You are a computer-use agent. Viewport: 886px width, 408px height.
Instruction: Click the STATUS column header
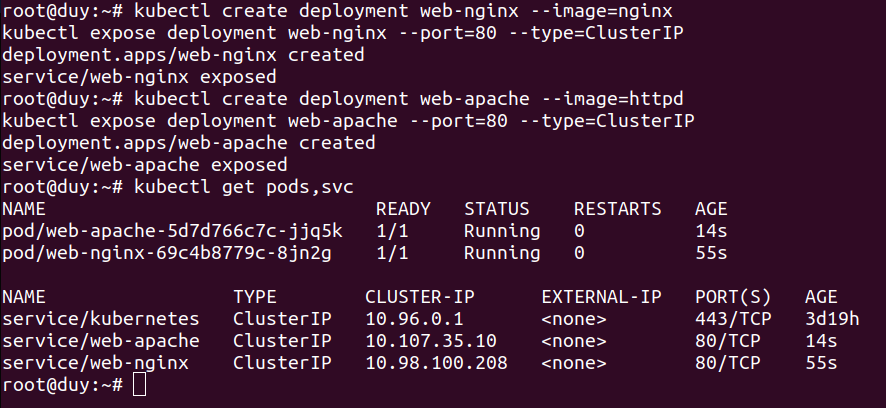(x=497, y=209)
